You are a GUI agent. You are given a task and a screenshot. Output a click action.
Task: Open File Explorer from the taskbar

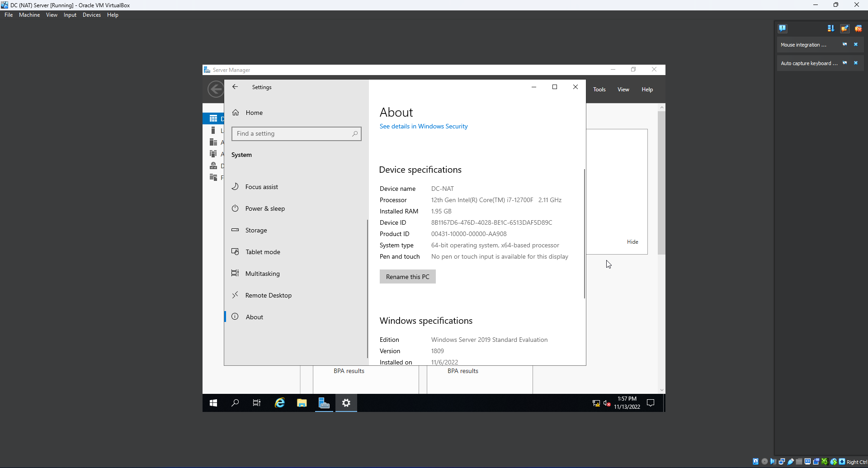coord(302,403)
